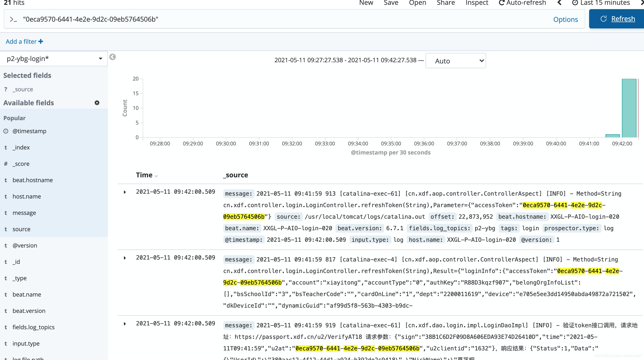This screenshot has width=644, height=360.
Task: Click the Share icon in toolbar
Action: coord(445,3)
